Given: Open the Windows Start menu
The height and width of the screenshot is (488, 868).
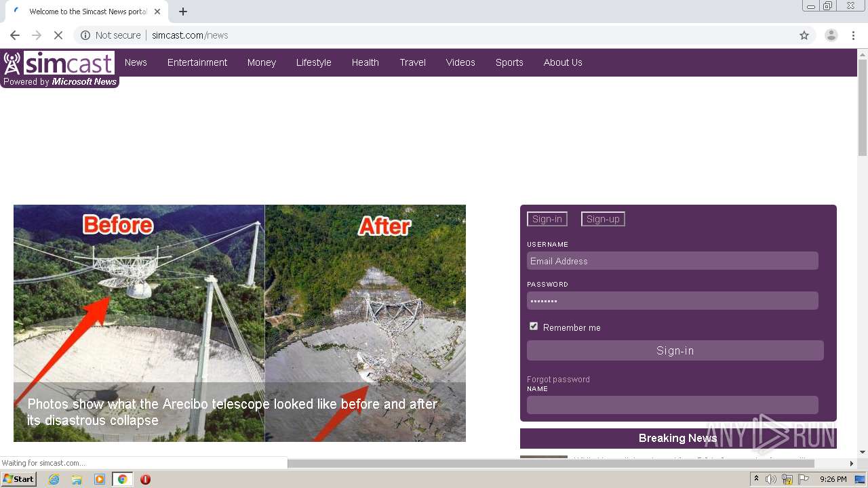Looking at the screenshot, I should (x=19, y=479).
